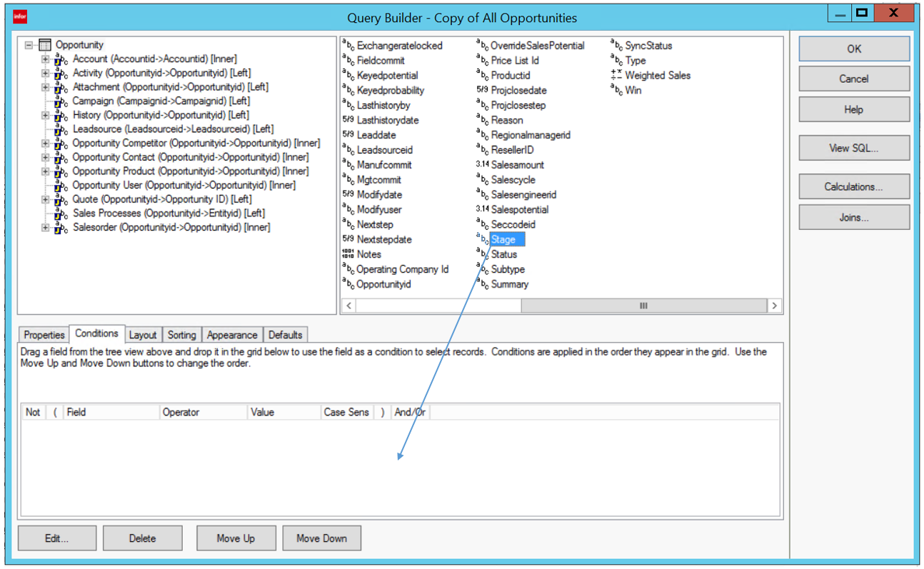Click the Delete condition button
The image size is (924, 569).
(143, 538)
